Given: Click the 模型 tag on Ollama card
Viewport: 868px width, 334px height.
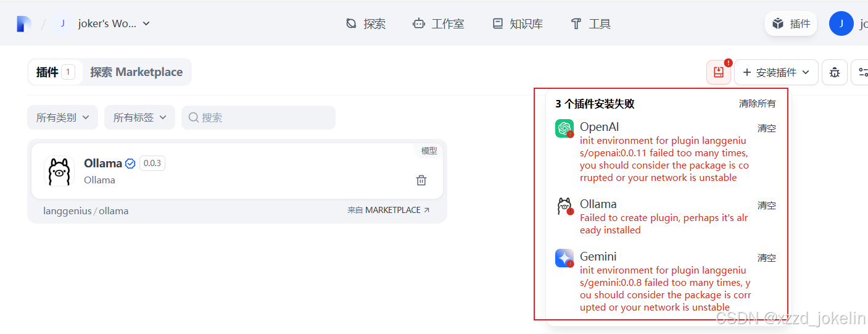Looking at the screenshot, I should pos(429,151).
